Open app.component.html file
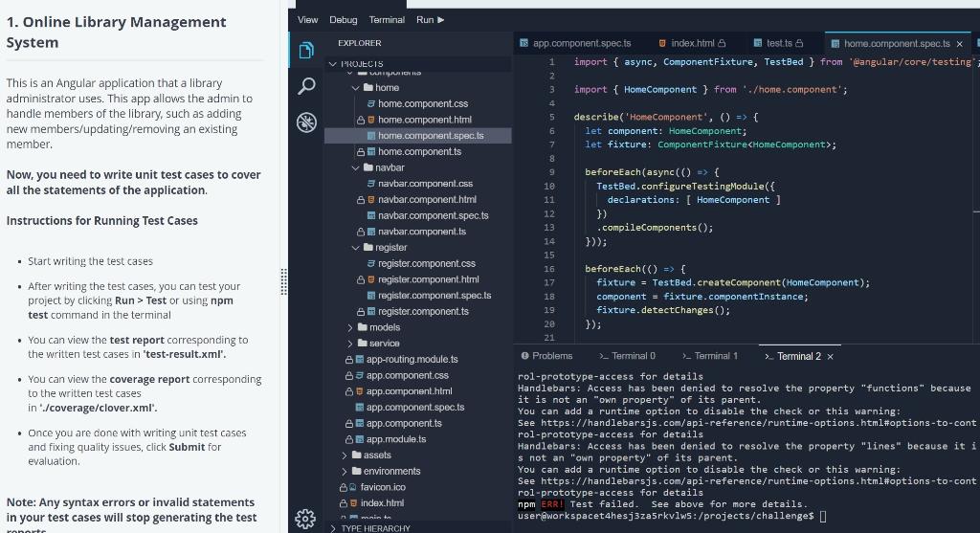Image resolution: width=980 pixels, height=533 pixels. [409, 391]
